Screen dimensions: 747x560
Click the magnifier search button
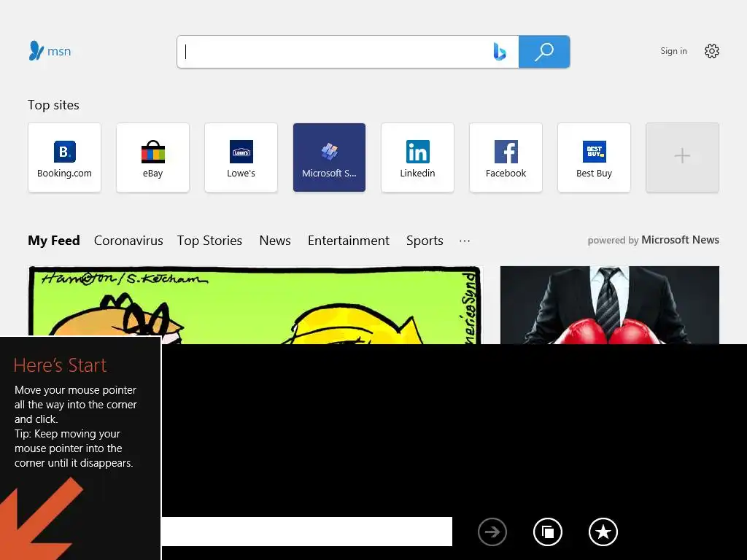pyautogui.click(x=544, y=52)
